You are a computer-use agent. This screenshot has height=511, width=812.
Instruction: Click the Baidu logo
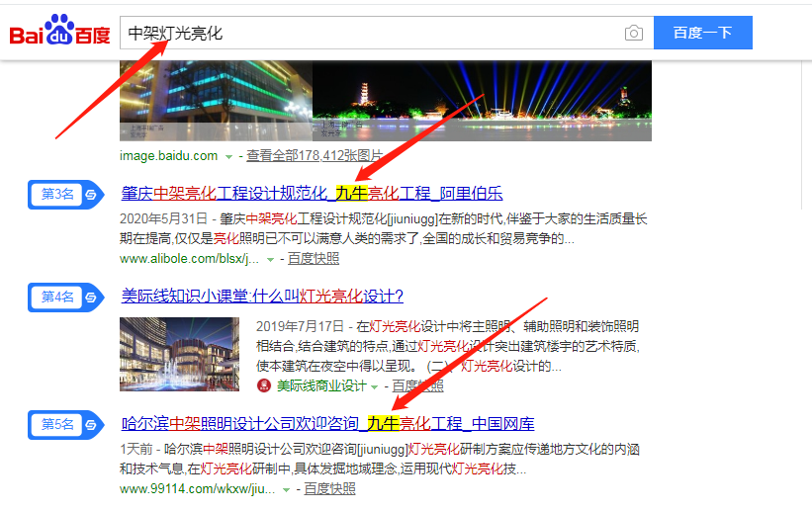[59, 31]
